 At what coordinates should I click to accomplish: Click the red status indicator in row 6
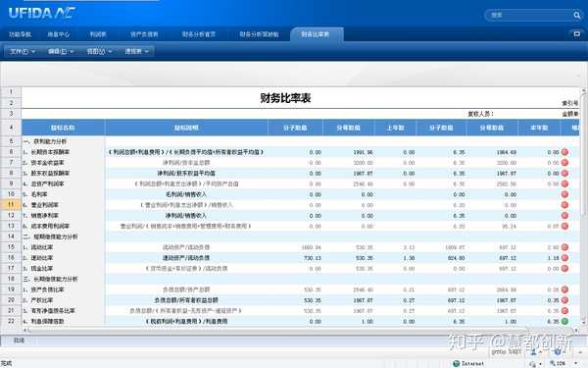(x=564, y=152)
